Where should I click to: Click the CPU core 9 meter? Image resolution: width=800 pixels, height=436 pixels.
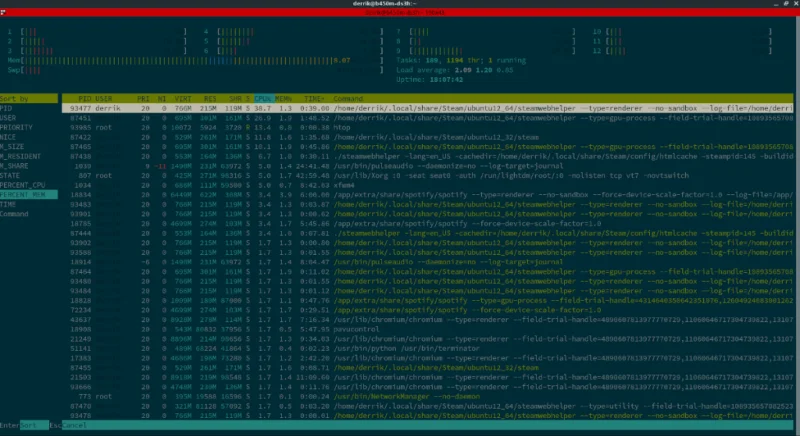(x=486, y=51)
